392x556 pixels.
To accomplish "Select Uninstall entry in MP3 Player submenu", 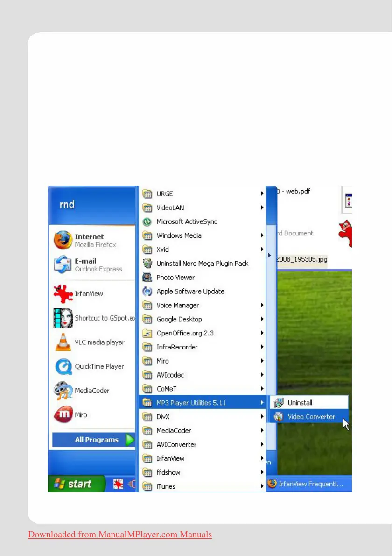I will (x=309, y=403).
